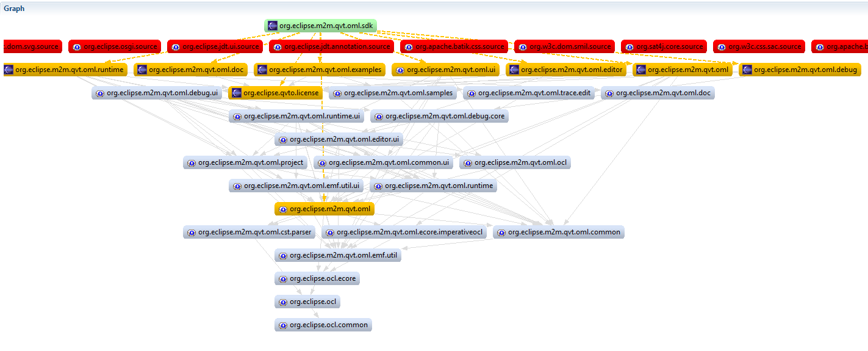Image resolution: width=868 pixels, height=351 pixels.
Task: Click the plug-in icon on org.eclipse.ocl.ecore
Action: pos(283,278)
